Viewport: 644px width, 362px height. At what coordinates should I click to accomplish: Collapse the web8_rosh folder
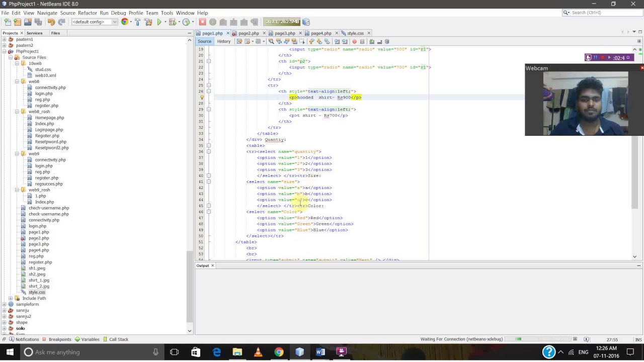[x=17, y=112]
